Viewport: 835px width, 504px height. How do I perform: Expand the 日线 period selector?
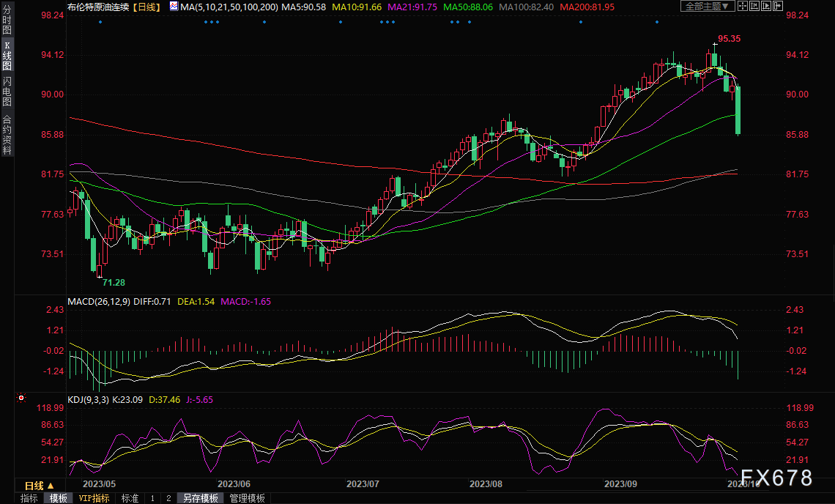coord(40,486)
